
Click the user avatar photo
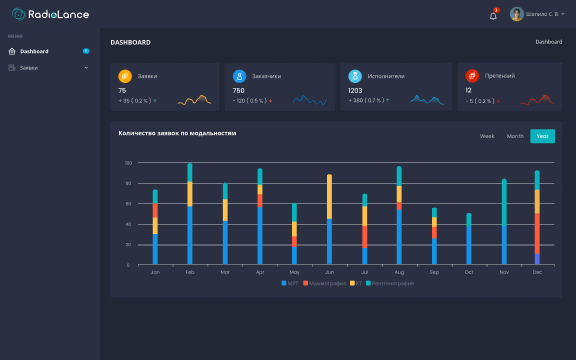516,14
